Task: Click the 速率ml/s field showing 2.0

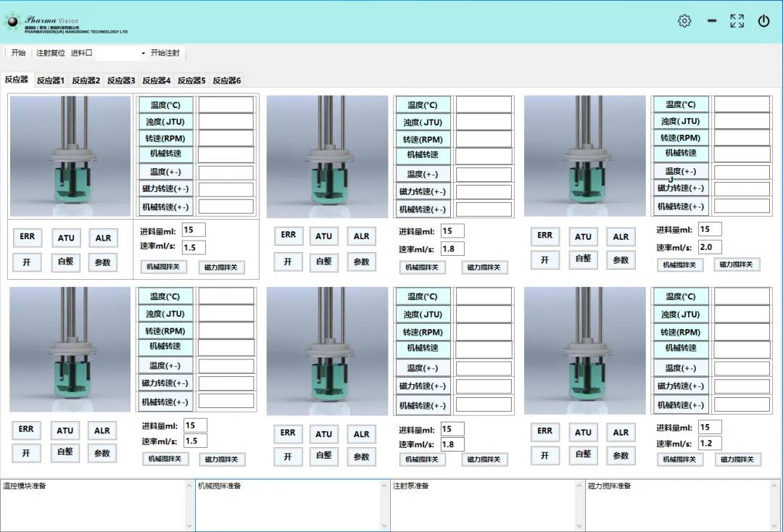Action: [710, 246]
